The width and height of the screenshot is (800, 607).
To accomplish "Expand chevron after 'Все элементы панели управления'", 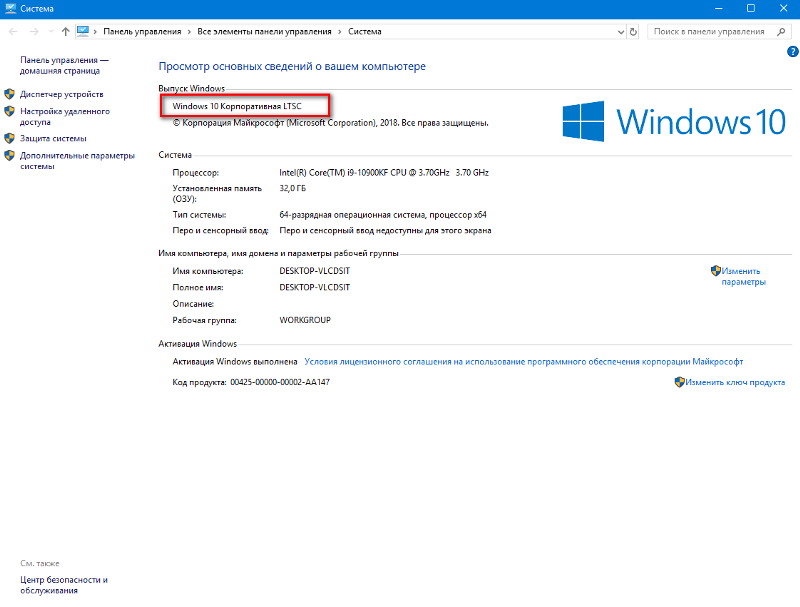I will pyautogui.click(x=340, y=32).
